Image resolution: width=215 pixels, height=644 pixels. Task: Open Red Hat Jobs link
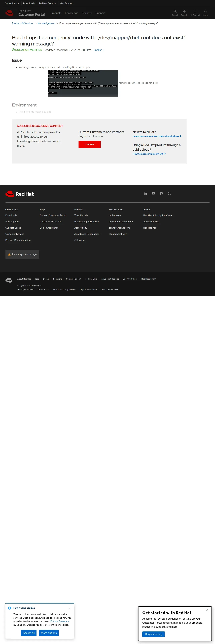(150, 228)
